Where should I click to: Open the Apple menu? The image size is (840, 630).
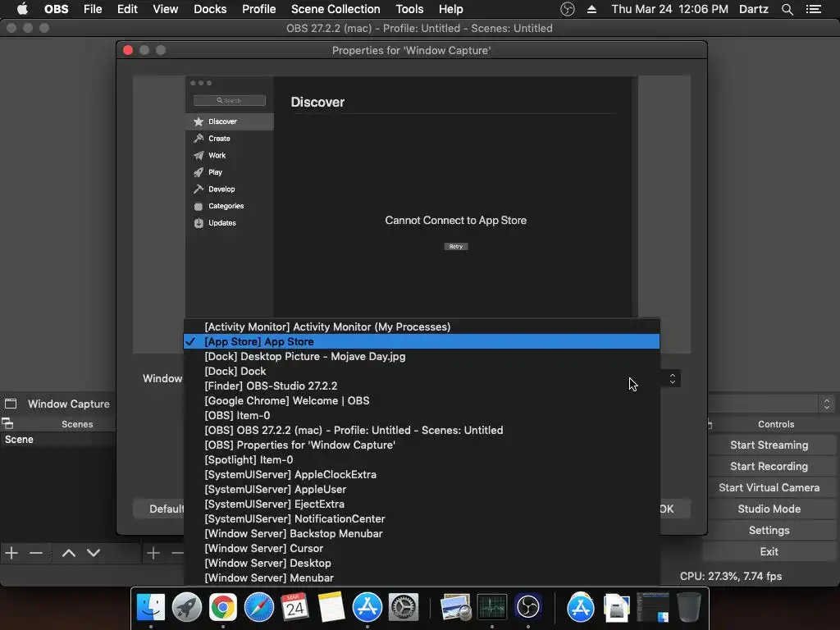point(22,8)
